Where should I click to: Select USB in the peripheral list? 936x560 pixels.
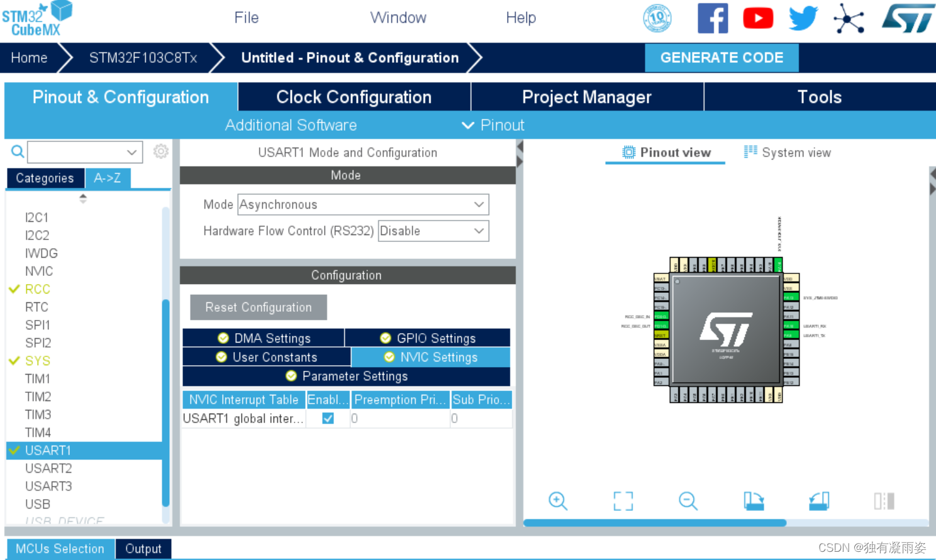(x=38, y=504)
